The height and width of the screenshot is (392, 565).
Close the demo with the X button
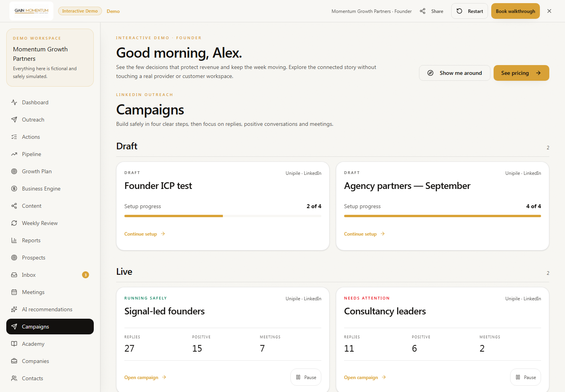tap(549, 11)
